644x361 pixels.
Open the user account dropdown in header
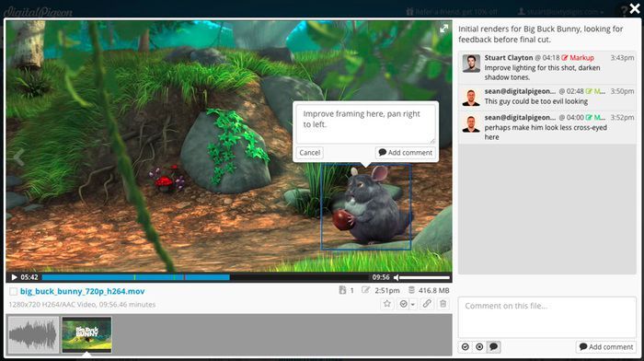tap(560, 12)
